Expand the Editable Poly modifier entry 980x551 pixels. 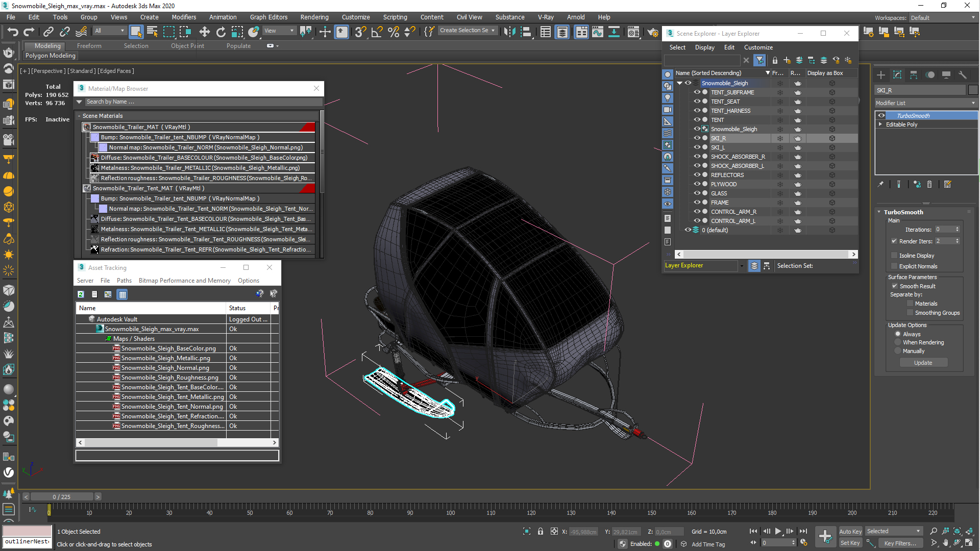point(880,124)
